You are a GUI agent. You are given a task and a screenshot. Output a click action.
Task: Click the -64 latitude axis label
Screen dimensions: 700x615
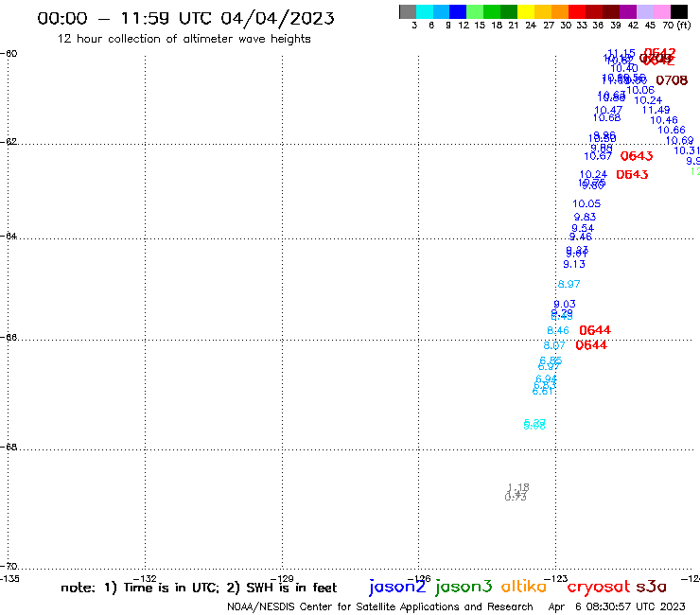(9, 236)
